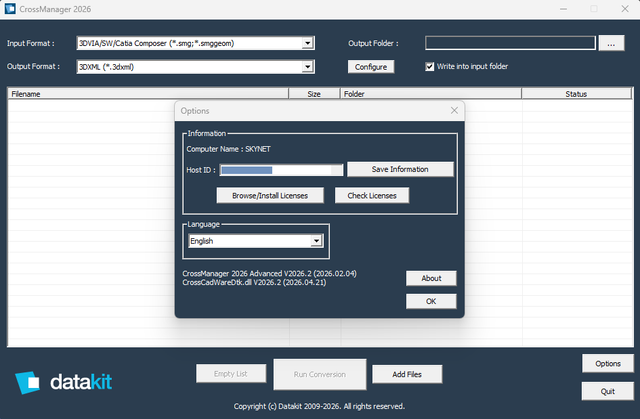Sort by Size column header
Viewport: 640px width, 419px height.
coord(314,94)
